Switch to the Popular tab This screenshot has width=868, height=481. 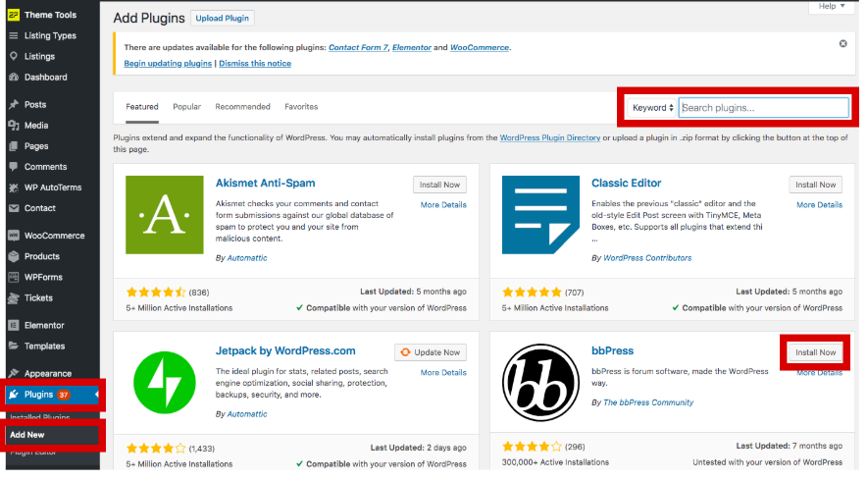coord(186,107)
